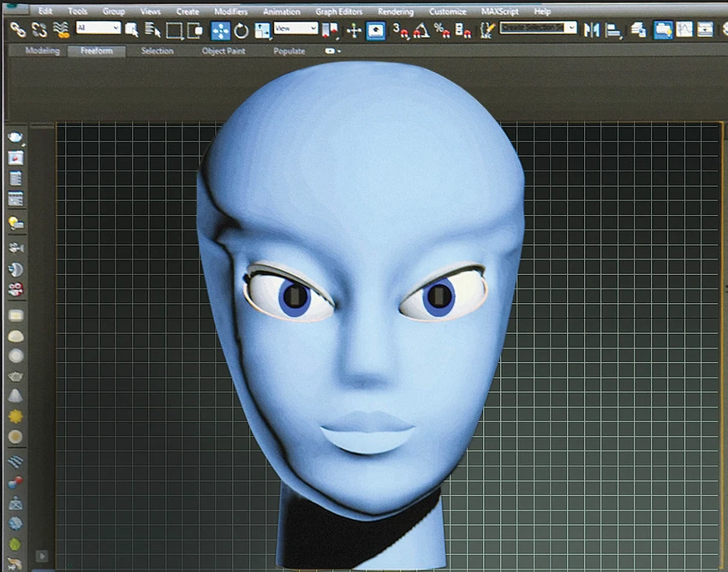Toggle the Angle Snap button

click(x=421, y=31)
